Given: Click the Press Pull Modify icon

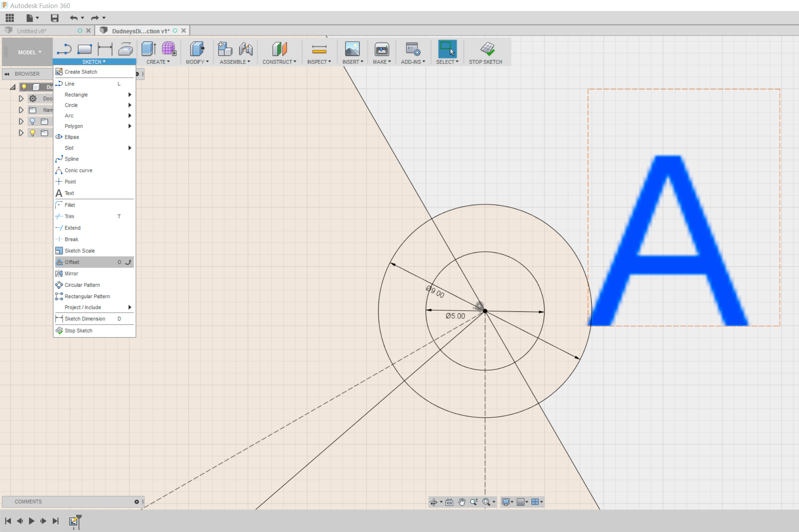Looking at the screenshot, I should (x=197, y=49).
